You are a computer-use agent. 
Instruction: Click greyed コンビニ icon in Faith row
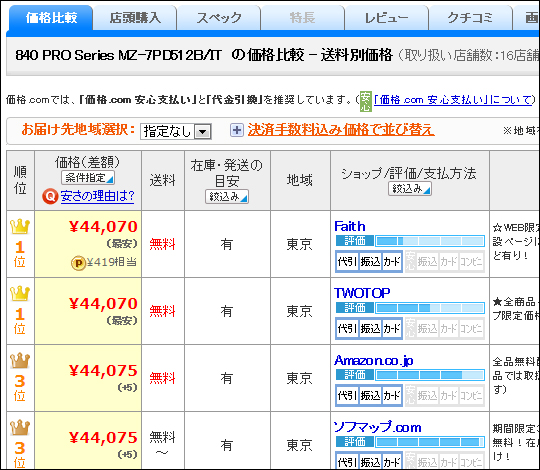(x=471, y=262)
